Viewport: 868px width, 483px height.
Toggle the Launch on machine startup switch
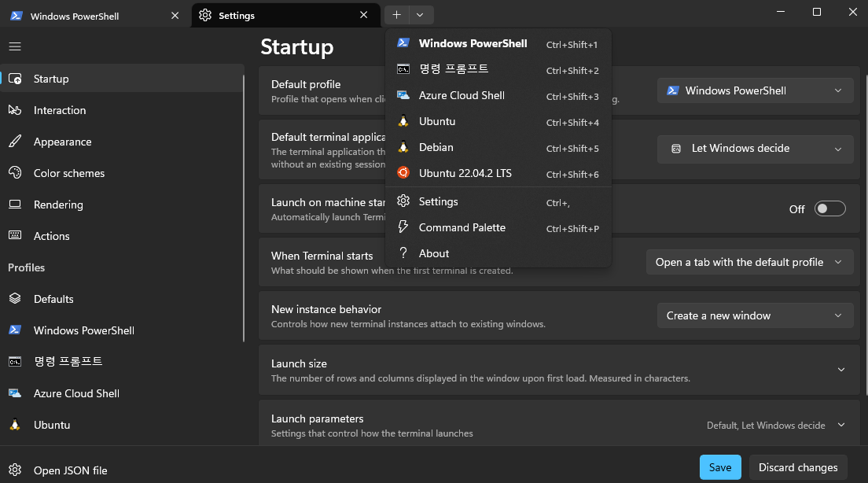point(829,208)
